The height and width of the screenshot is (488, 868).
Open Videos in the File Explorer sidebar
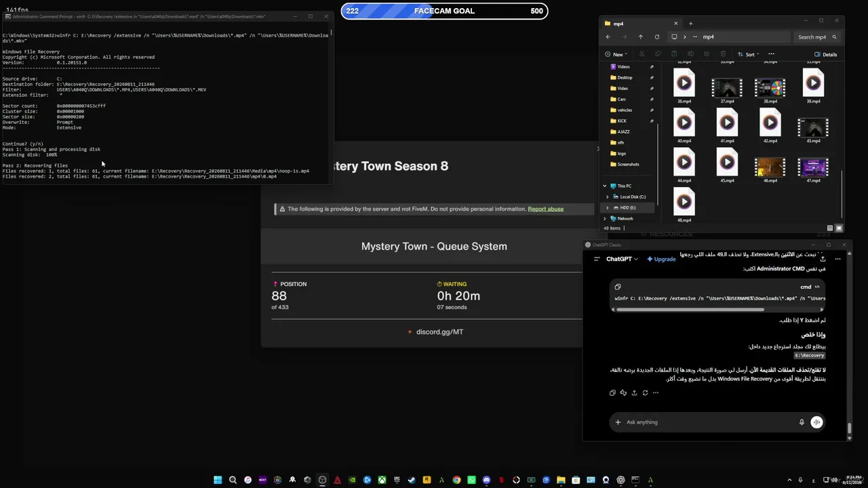pyautogui.click(x=623, y=66)
